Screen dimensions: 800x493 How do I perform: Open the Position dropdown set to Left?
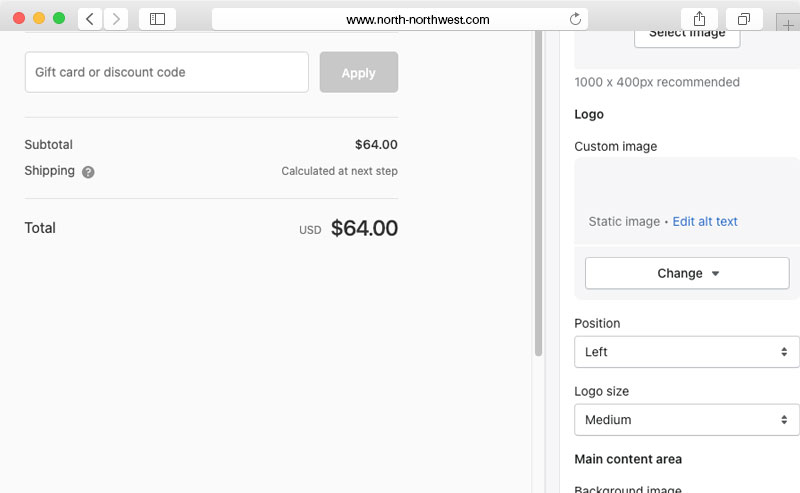687,352
